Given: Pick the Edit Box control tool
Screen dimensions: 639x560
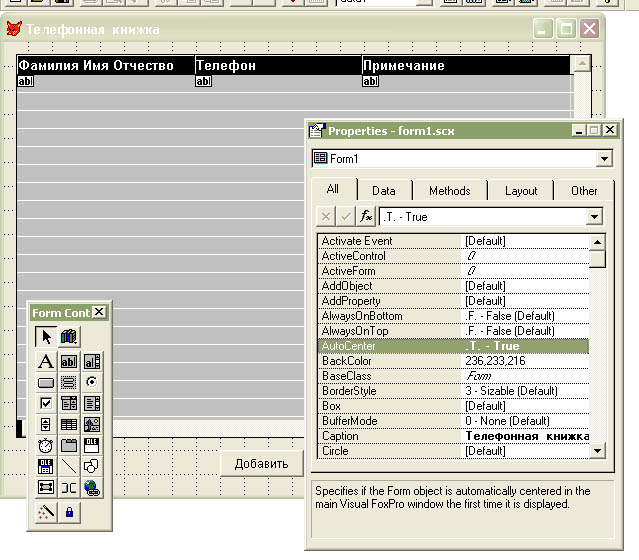Looking at the screenshot, I should pos(92,362).
